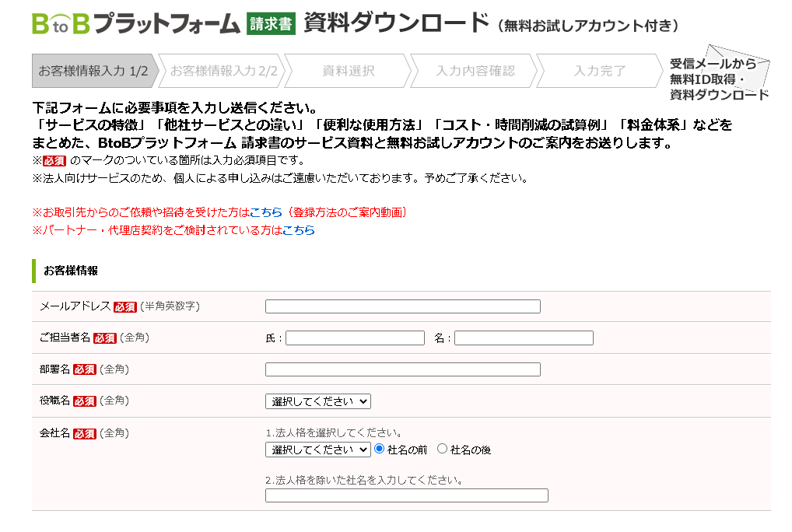This screenshot has width=792, height=532.
Task: Focus the 名 given name input field
Action: (524, 338)
